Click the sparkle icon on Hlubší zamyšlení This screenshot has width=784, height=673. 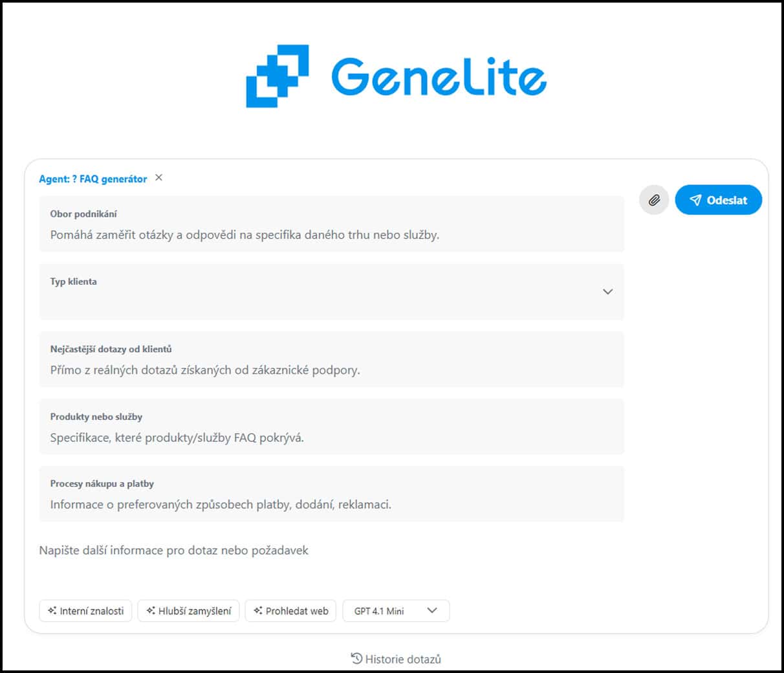tap(151, 610)
